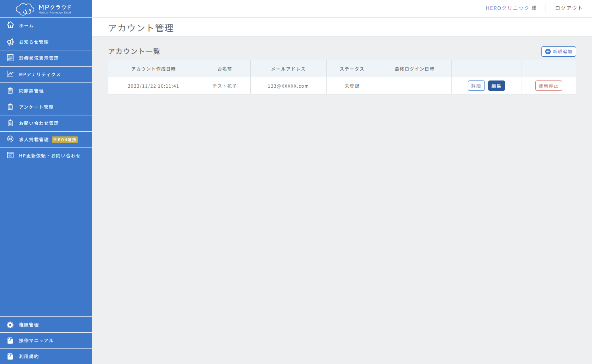The image size is (592, 364).
Task: Click the 未登録 status cell
Action: tap(352, 86)
